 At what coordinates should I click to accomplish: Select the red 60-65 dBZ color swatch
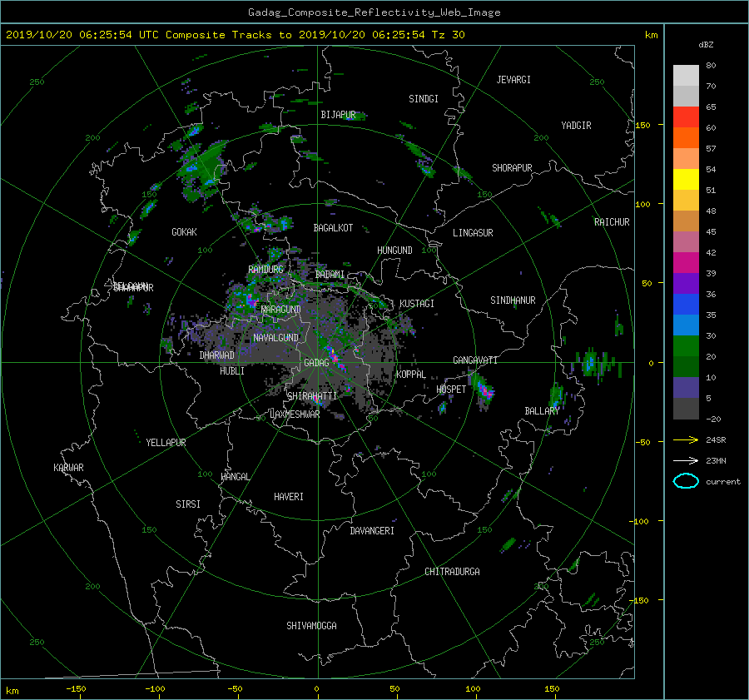[686, 117]
